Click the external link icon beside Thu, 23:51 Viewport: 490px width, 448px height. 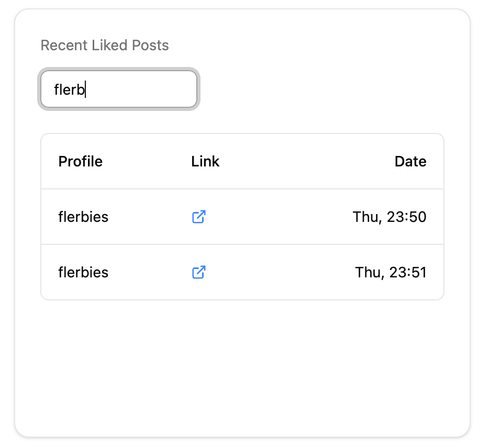point(198,272)
